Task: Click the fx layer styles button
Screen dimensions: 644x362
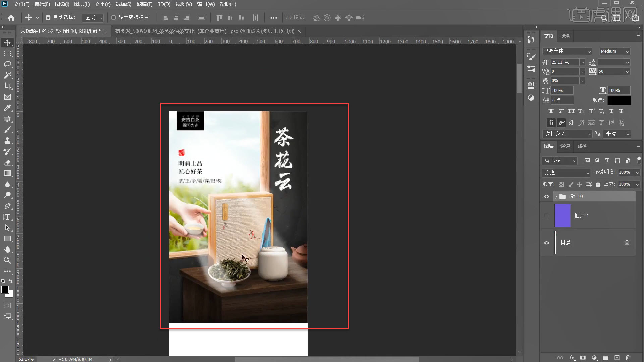Action: pos(573,358)
